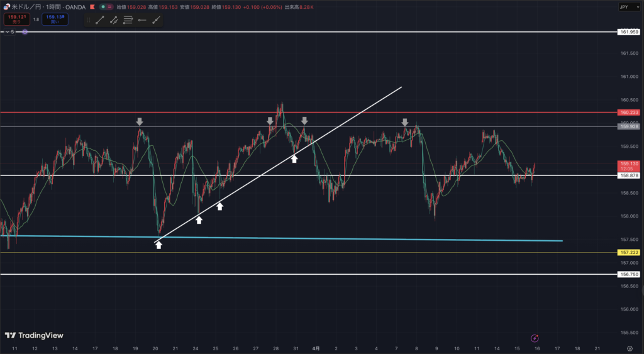This screenshot has width=644, height=354.
Task: Click the drag handle of drawing toolbar
Action: (88, 20)
